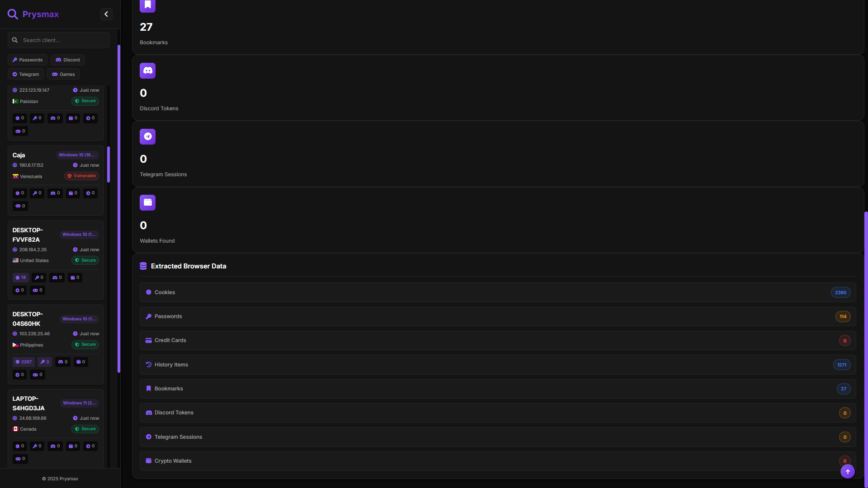
Task: Click the Telegram filter button
Action: tap(26, 74)
